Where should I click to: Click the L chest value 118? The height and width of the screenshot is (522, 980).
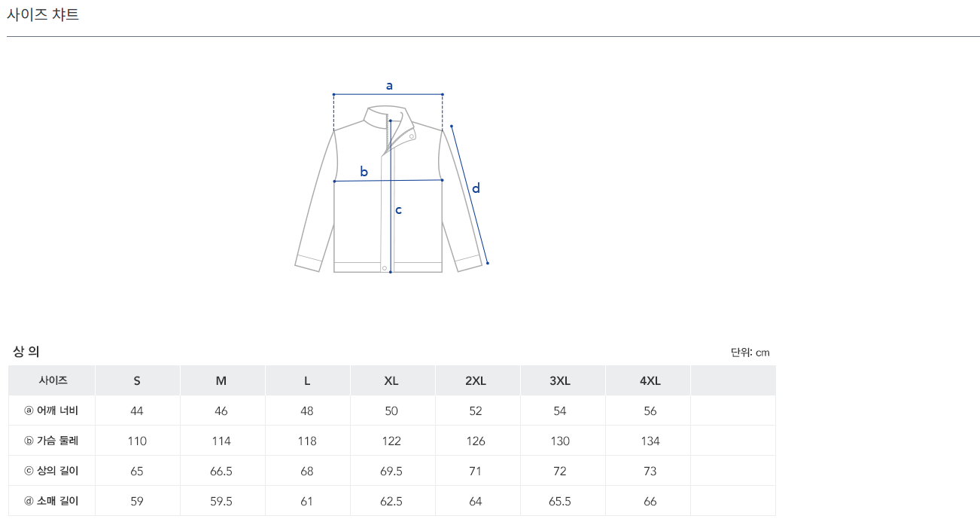coord(307,441)
